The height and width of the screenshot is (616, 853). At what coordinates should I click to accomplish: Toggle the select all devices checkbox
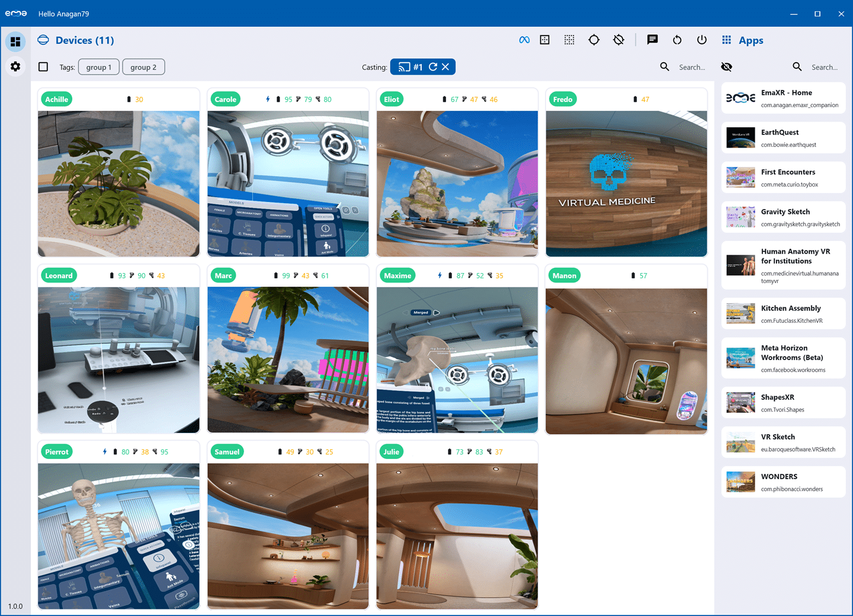pos(43,67)
